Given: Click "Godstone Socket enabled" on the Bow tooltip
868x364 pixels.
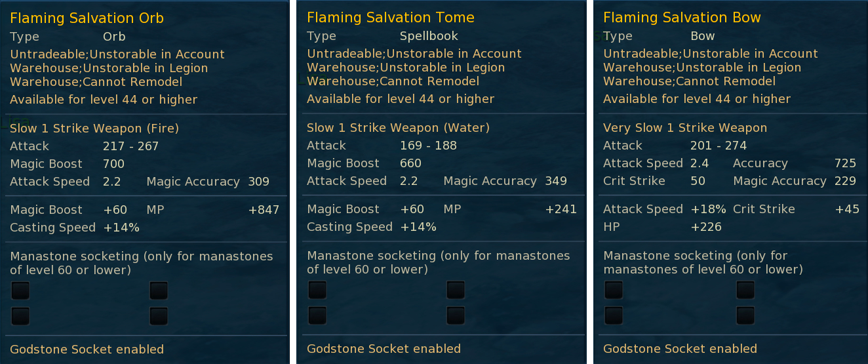Looking at the screenshot, I should point(680,349).
